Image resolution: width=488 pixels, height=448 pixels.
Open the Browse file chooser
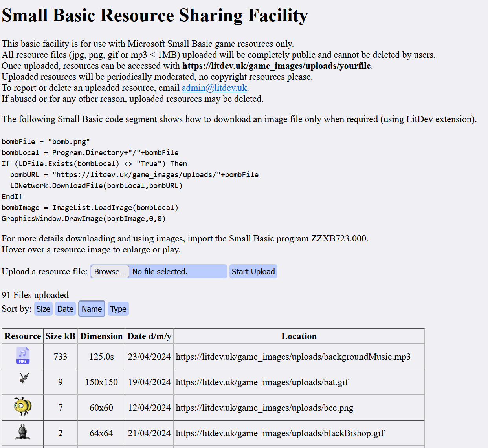tap(110, 272)
